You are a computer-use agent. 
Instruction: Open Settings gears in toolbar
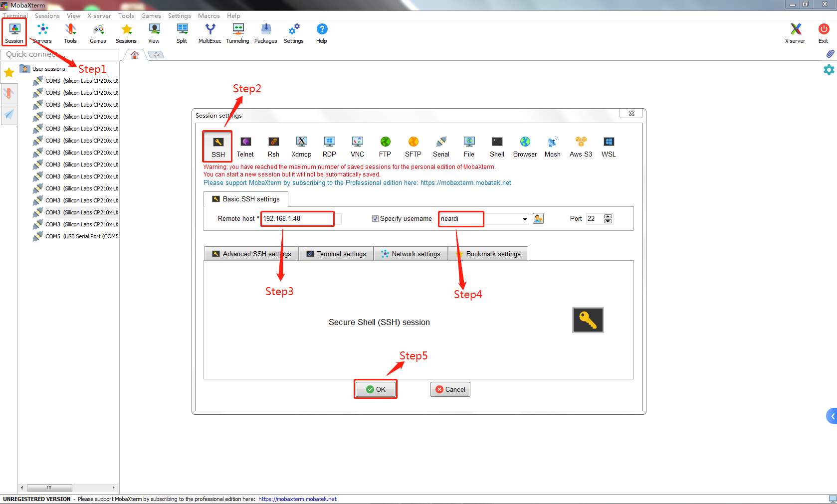(x=294, y=33)
